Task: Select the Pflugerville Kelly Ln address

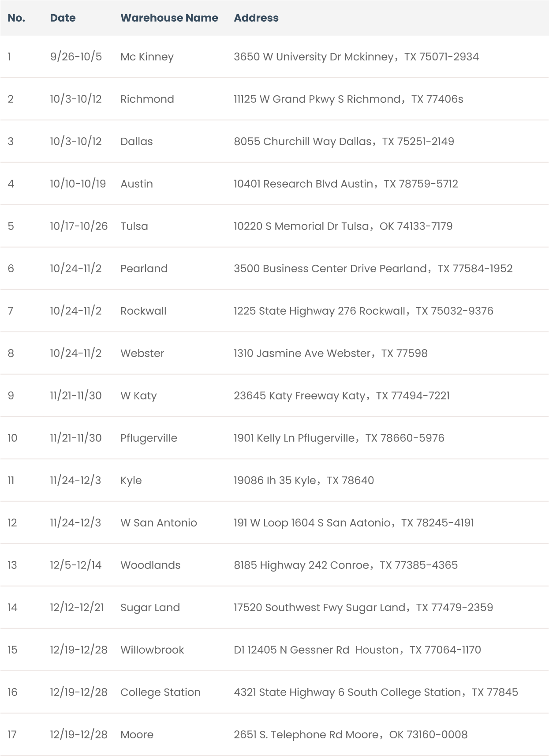Action: pos(339,438)
